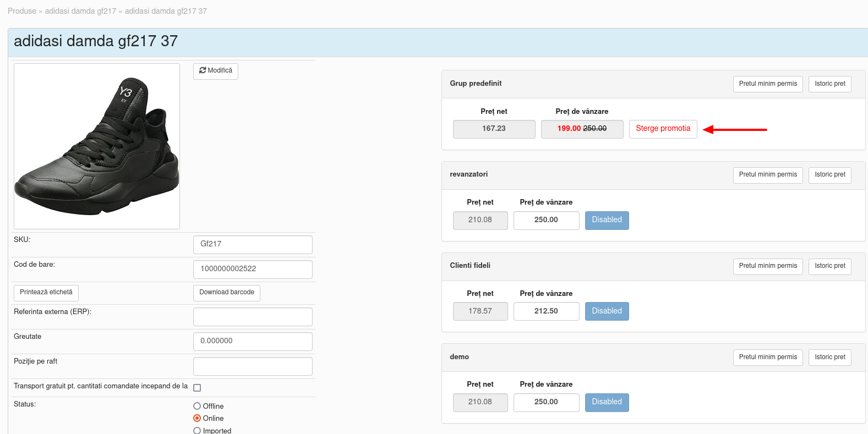Click the Download barcode button
Viewport: 868px width, 434px height.
tap(227, 293)
